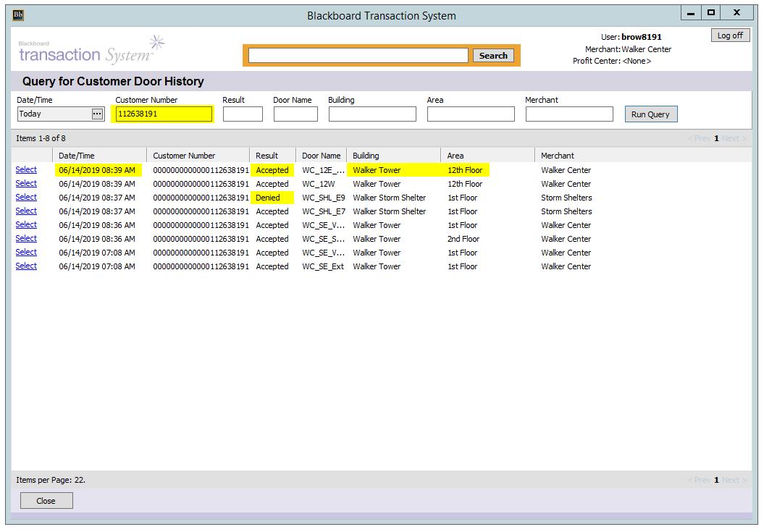764x532 pixels.
Task: Click WC_12W door name cell
Action: point(318,184)
